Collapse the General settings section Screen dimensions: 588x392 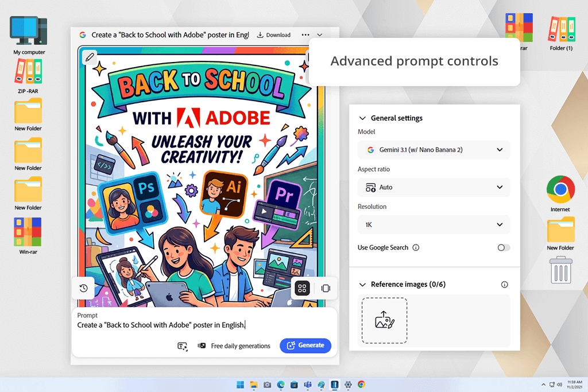(x=362, y=118)
